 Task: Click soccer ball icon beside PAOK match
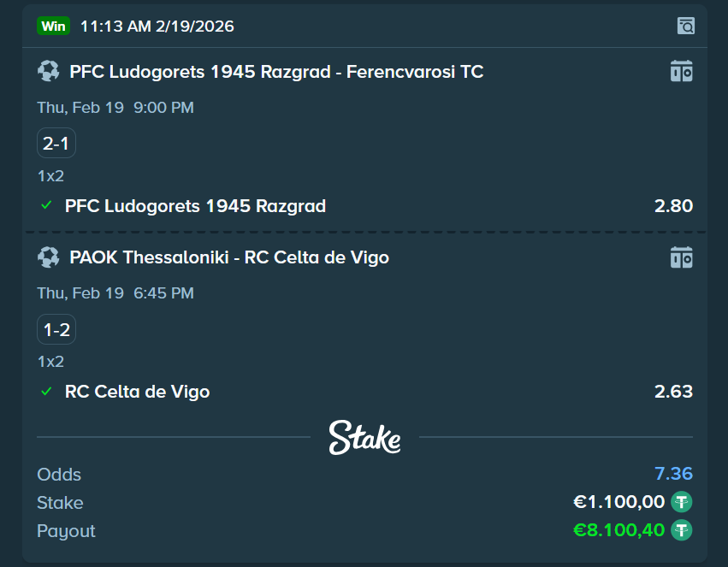point(49,257)
